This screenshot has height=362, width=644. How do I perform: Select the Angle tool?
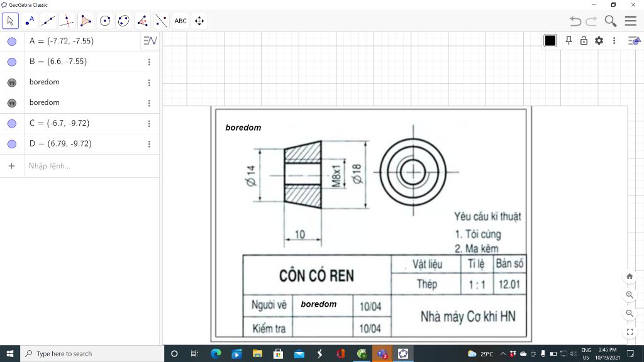(x=143, y=21)
